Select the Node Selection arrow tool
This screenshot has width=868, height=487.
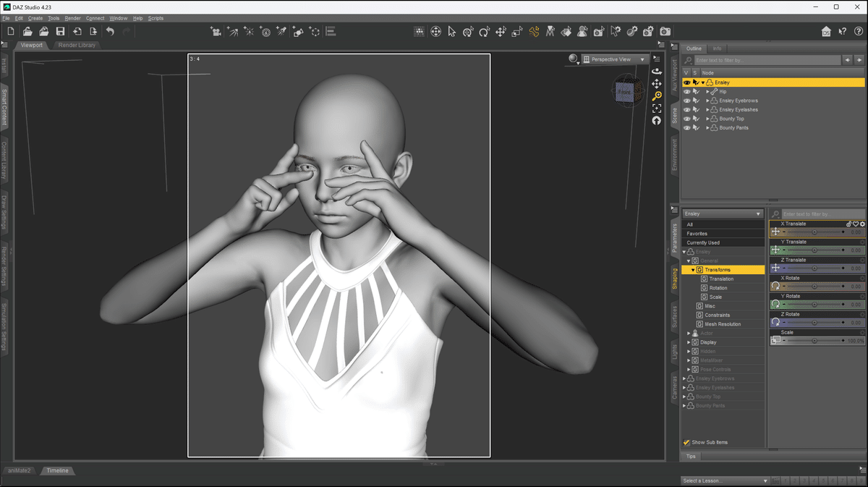pos(452,31)
